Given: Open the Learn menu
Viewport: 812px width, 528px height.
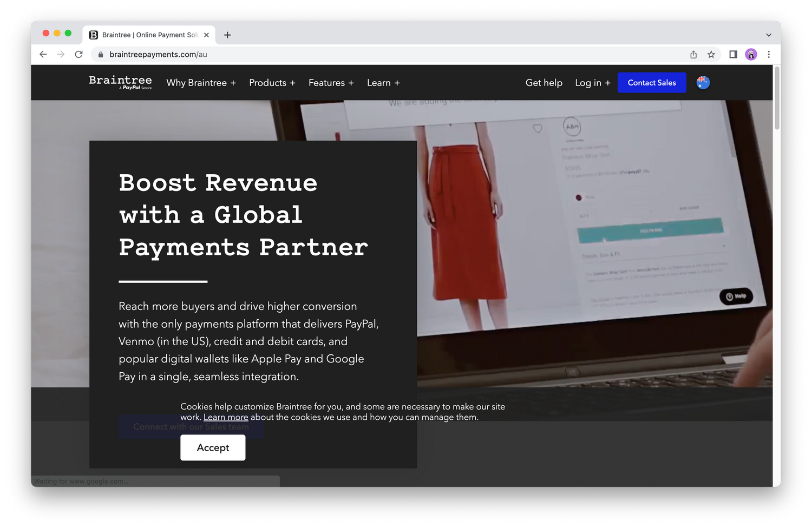Looking at the screenshot, I should coord(383,83).
